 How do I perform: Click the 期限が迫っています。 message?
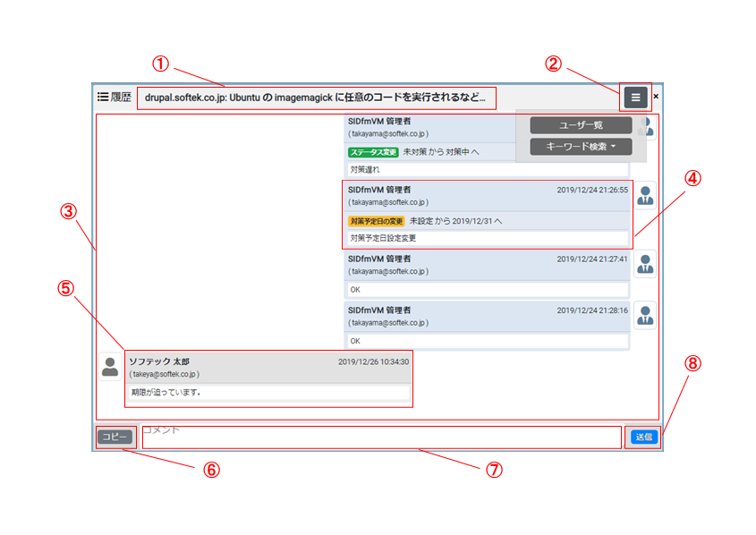click(166, 393)
